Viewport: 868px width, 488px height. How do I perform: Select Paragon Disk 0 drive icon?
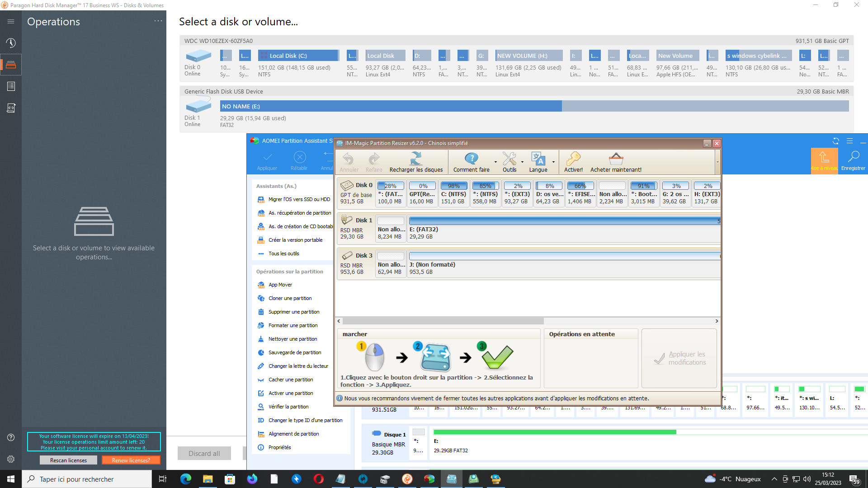tap(198, 56)
